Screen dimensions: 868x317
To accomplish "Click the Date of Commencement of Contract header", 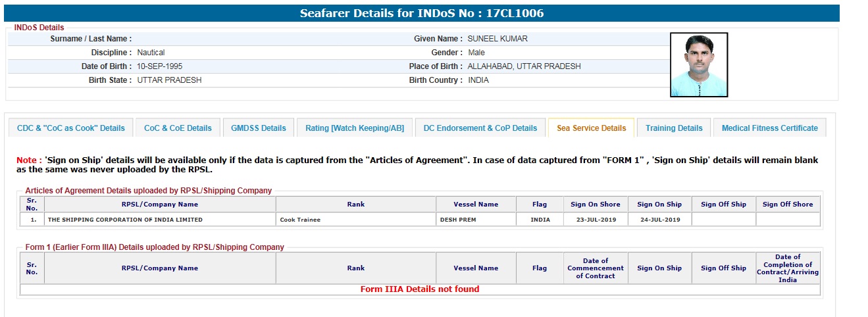I will click(x=595, y=268).
